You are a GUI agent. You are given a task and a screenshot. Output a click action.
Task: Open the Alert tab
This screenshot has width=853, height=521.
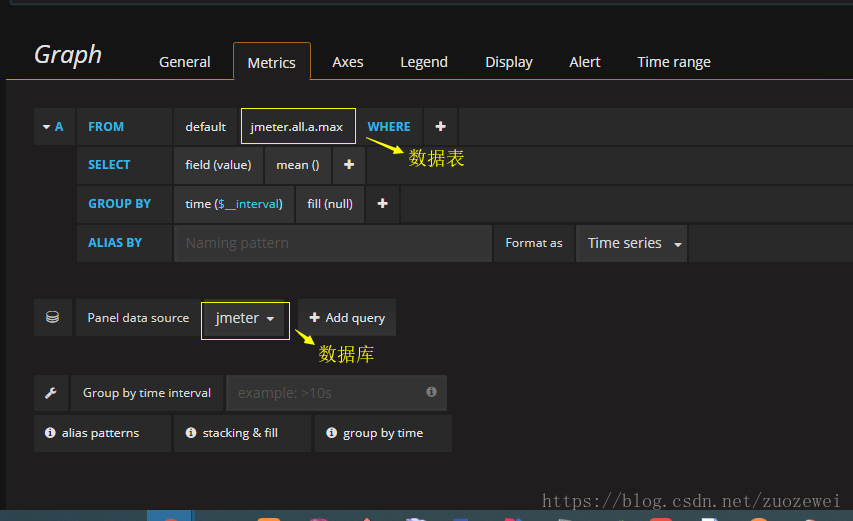click(x=585, y=62)
